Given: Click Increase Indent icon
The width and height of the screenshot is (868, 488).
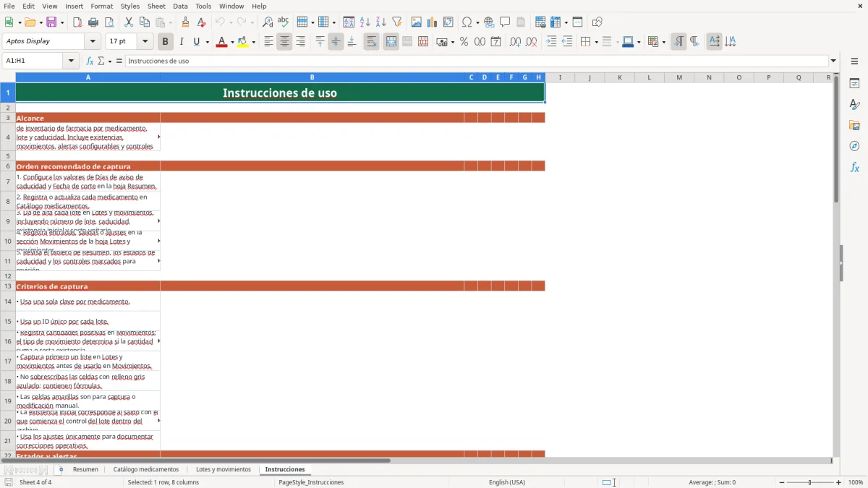Looking at the screenshot, I should pyautogui.click(x=551, y=42).
